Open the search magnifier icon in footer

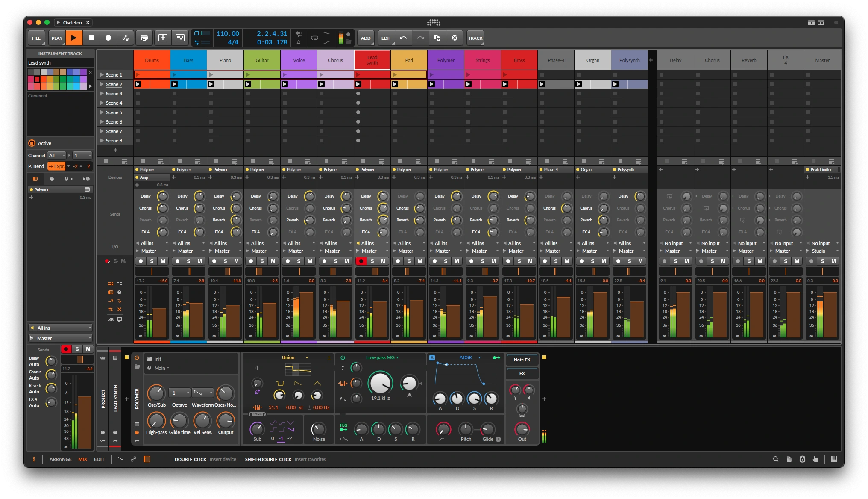(776, 459)
